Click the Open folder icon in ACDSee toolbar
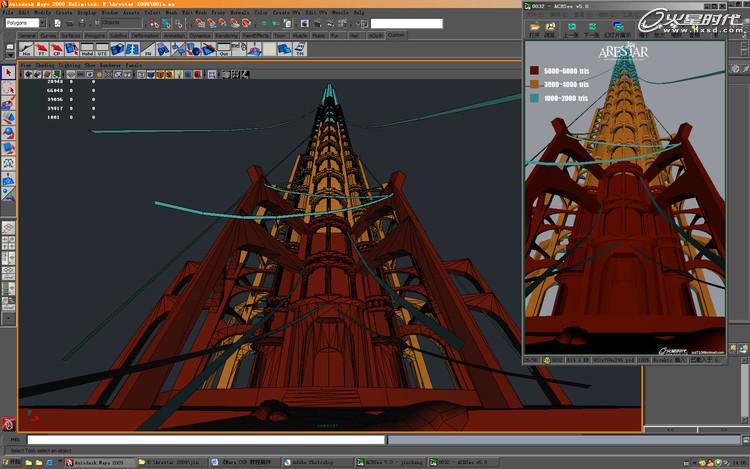Screen dimensions: 750x469 [x=534, y=29]
